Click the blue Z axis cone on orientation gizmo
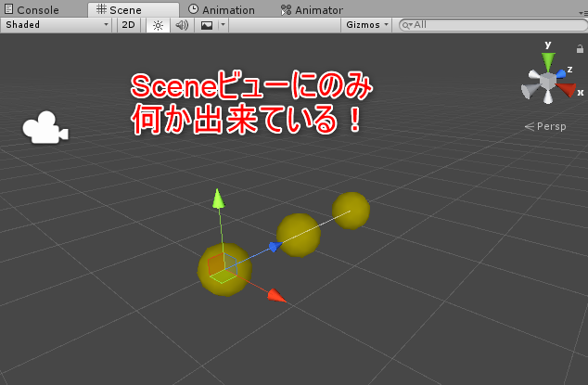The width and height of the screenshot is (588, 385). (561, 73)
